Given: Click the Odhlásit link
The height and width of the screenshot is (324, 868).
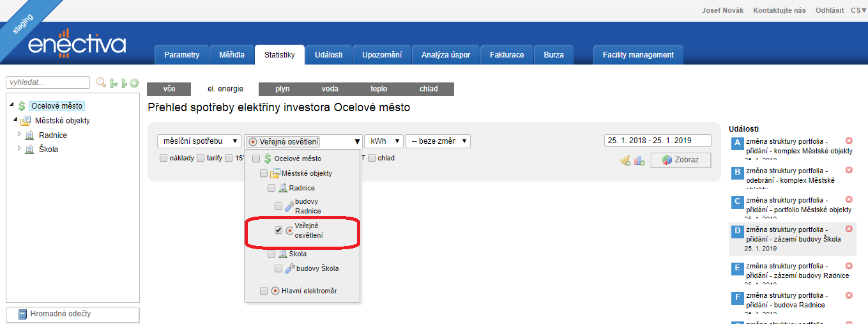Looking at the screenshot, I should tap(830, 10).
